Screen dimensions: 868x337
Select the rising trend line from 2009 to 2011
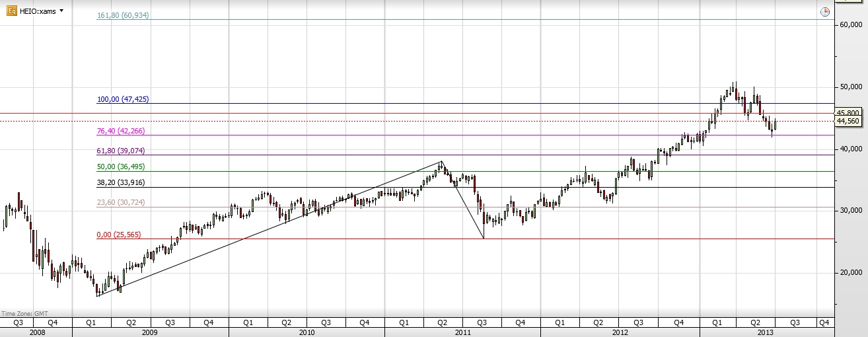(x=270, y=229)
